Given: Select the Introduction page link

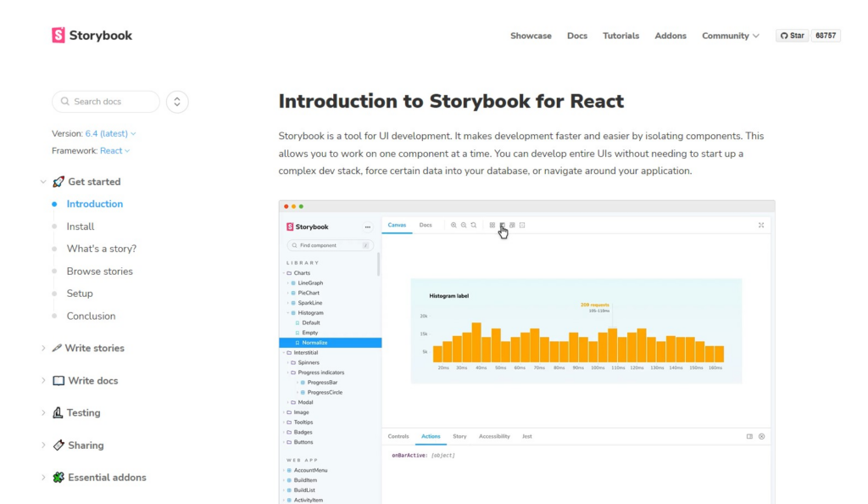Looking at the screenshot, I should 95,204.
